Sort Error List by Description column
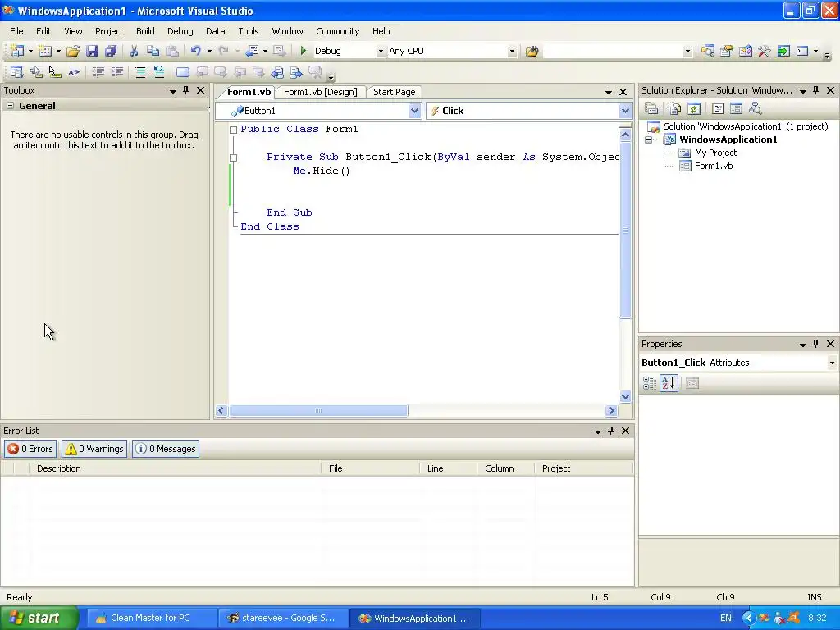The width and height of the screenshot is (840, 630). point(175,468)
